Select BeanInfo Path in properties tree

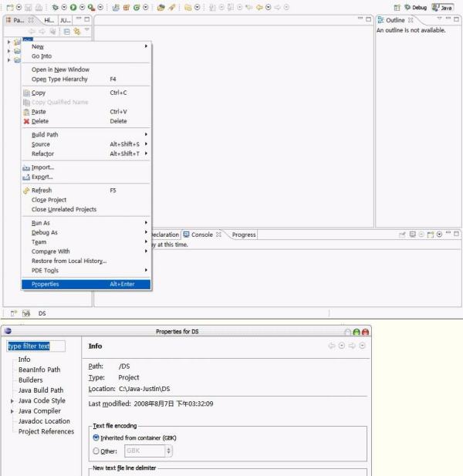[x=39, y=370]
